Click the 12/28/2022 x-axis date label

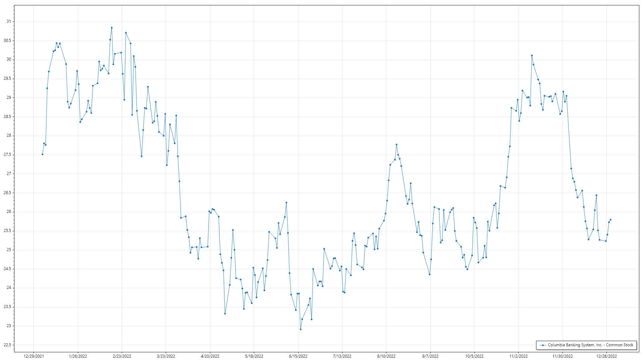click(x=606, y=356)
